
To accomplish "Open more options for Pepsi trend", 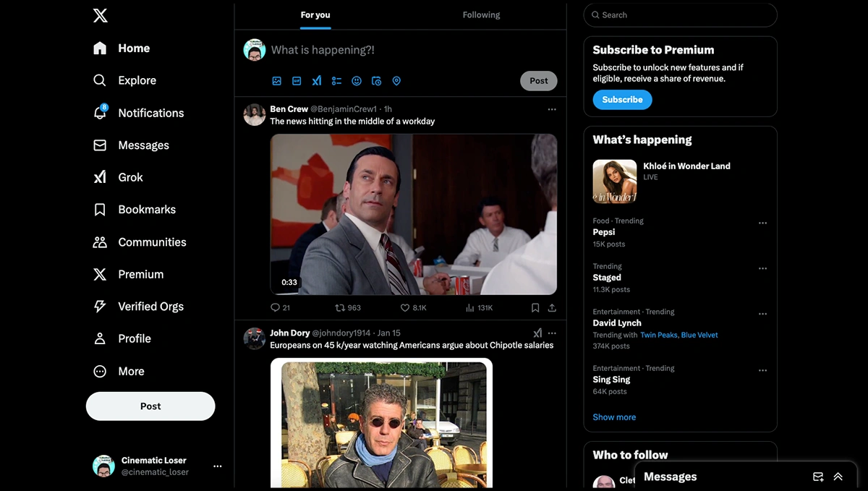I will coord(762,223).
